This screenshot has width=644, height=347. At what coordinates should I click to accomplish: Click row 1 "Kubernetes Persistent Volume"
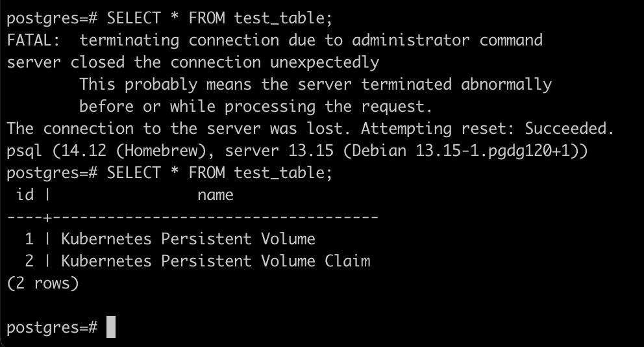point(188,239)
